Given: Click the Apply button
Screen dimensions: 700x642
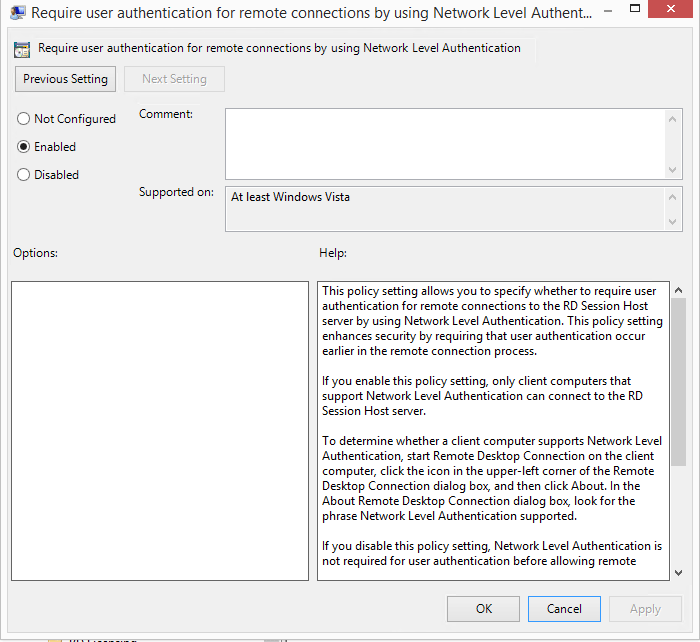Looking at the screenshot, I should pos(645,609).
